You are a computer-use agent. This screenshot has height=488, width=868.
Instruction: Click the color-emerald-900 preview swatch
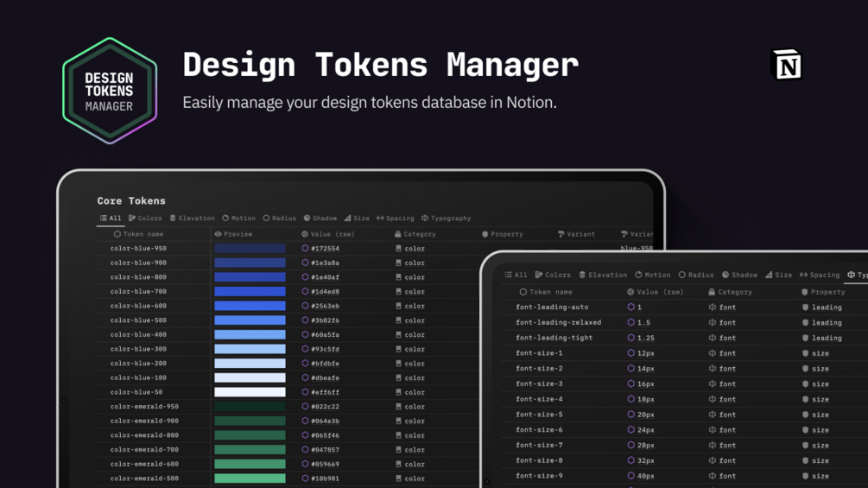[x=250, y=421]
